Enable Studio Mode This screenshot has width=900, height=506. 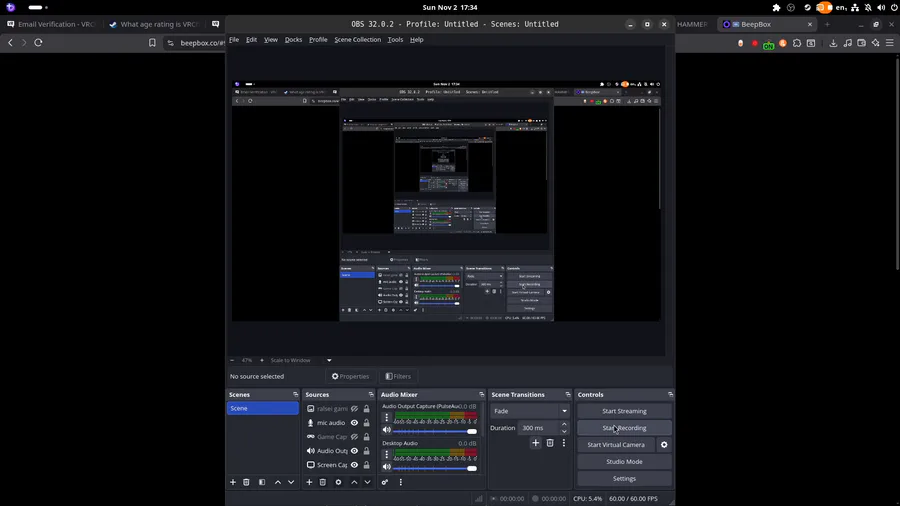[x=624, y=461]
